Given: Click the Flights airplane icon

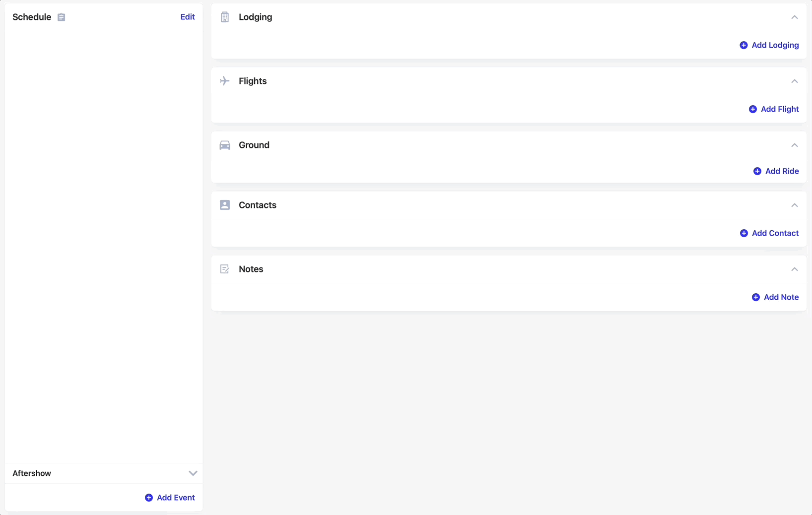Looking at the screenshot, I should click(x=225, y=81).
